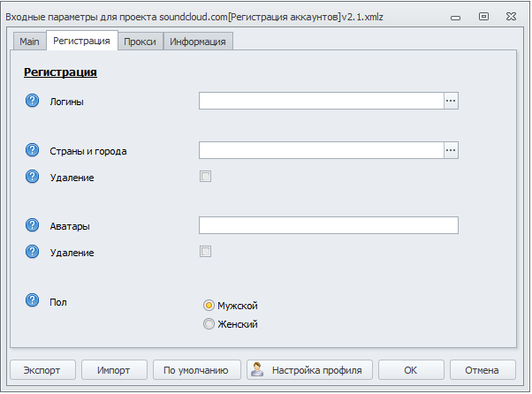Click the help icon next to Аватары

coord(34,225)
